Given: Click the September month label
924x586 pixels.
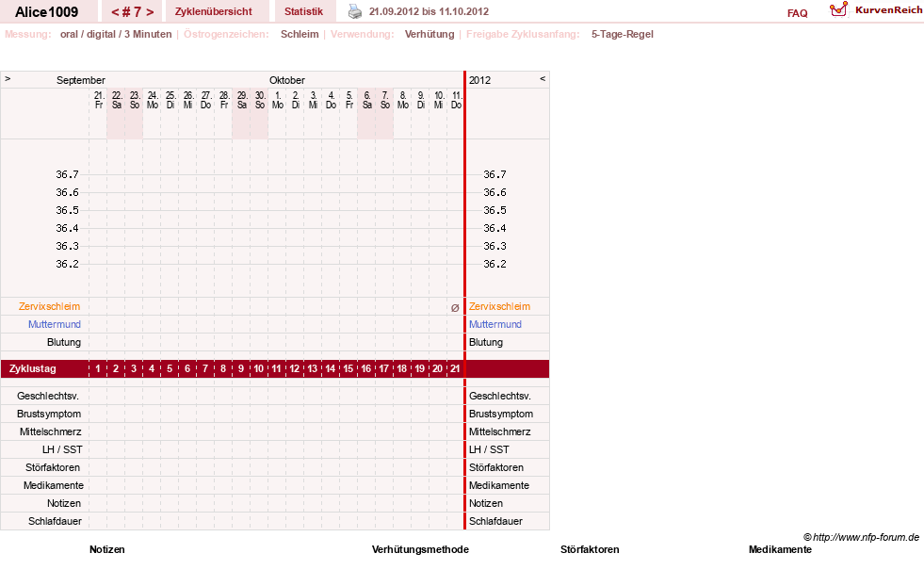Looking at the screenshot, I should pos(81,80).
